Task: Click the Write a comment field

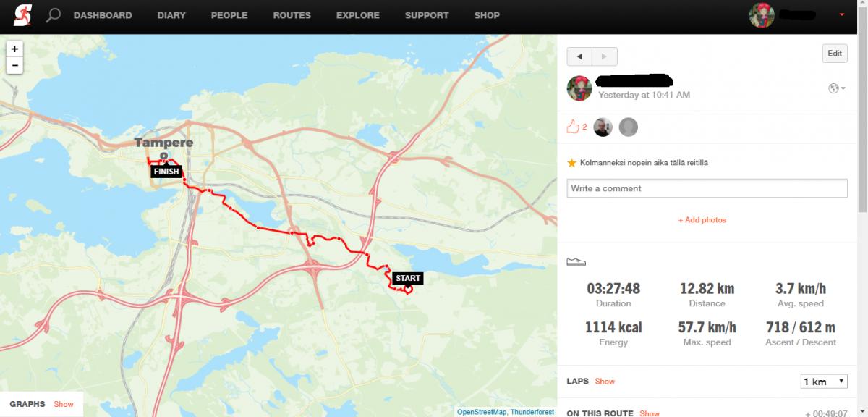Action: tap(707, 188)
